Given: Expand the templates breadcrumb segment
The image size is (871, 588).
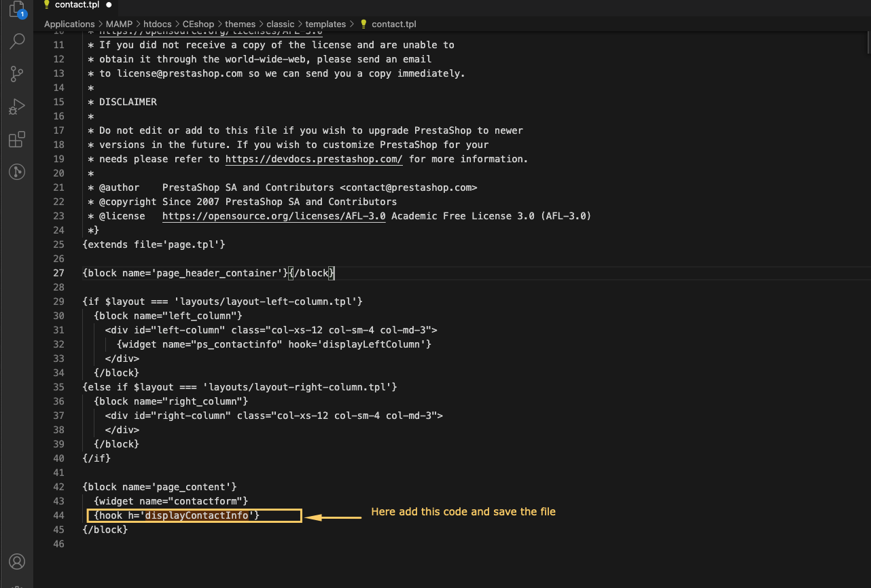Looking at the screenshot, I should (325, 24).
